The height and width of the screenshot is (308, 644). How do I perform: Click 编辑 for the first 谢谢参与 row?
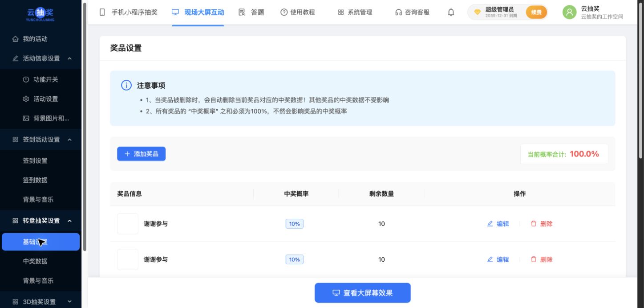(x=498, y=224)
